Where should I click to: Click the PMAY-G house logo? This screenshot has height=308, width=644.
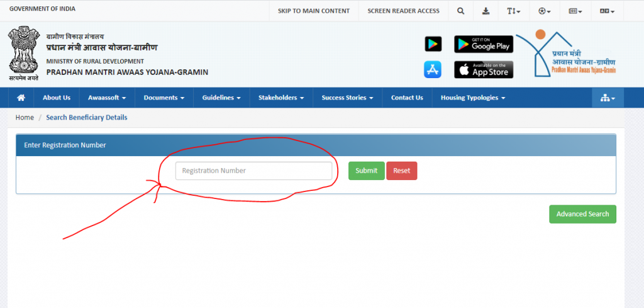(x=566, y=55)
